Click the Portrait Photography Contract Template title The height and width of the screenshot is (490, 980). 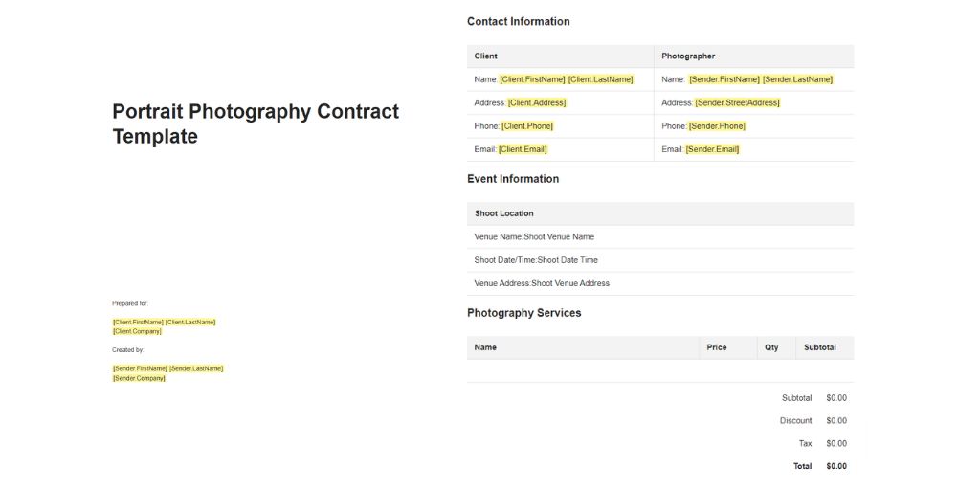[256, 123]
